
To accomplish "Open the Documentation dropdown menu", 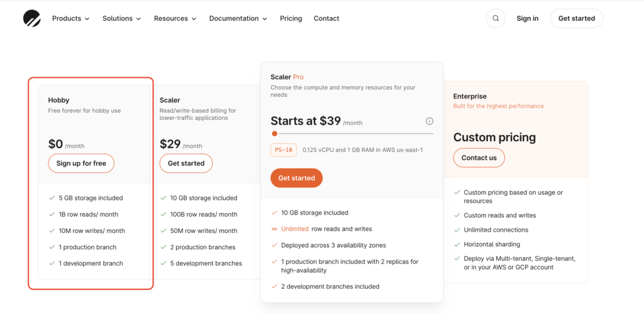I will click(238, 19).
